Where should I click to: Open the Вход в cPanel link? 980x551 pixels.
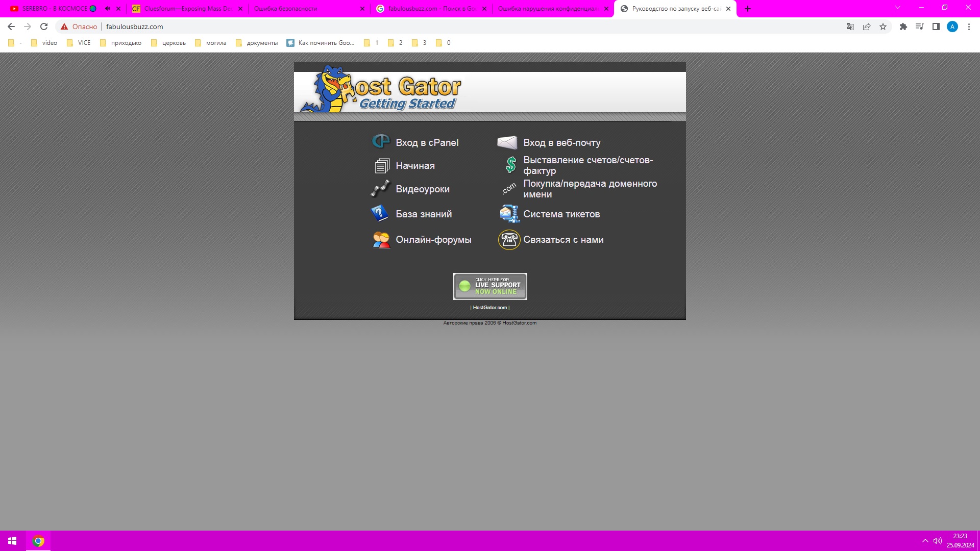click(x=427, y=143)
